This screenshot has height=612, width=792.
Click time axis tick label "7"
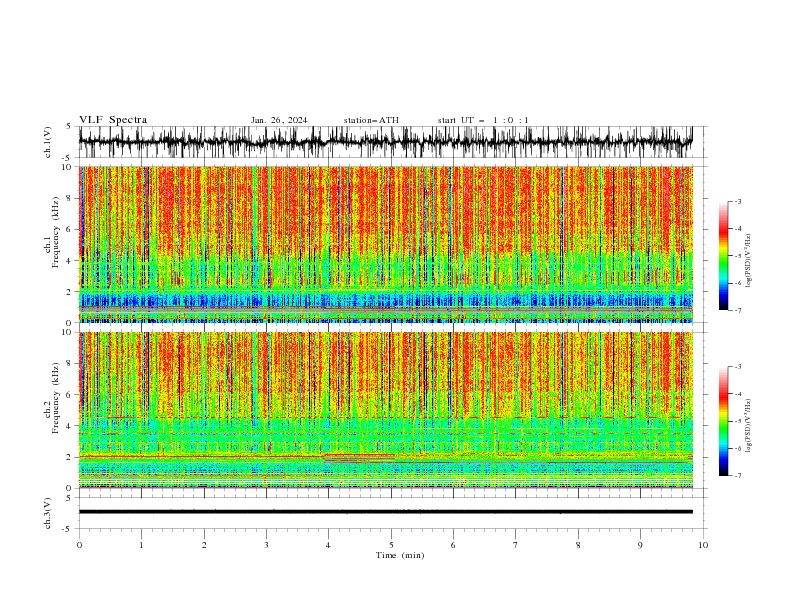point(516,545)
